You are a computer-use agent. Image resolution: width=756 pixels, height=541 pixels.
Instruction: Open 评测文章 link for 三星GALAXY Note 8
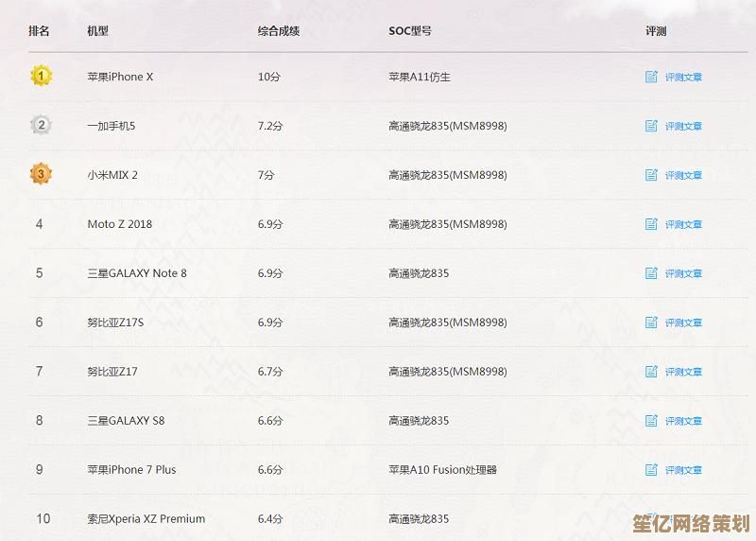pos(683,273)
